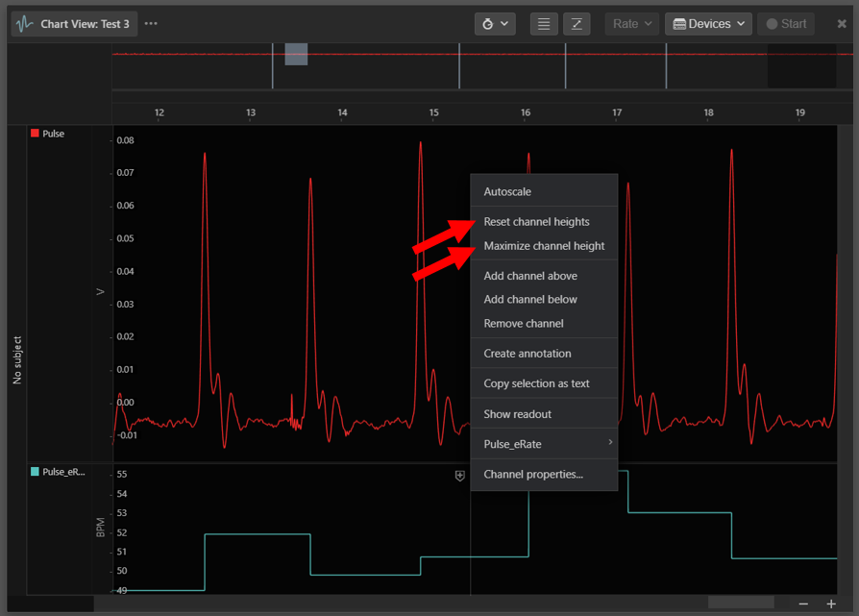Select Autoscale from the context menu
Image resolution: width=859 pixels, height=616 pixels.
click(507, 190)
